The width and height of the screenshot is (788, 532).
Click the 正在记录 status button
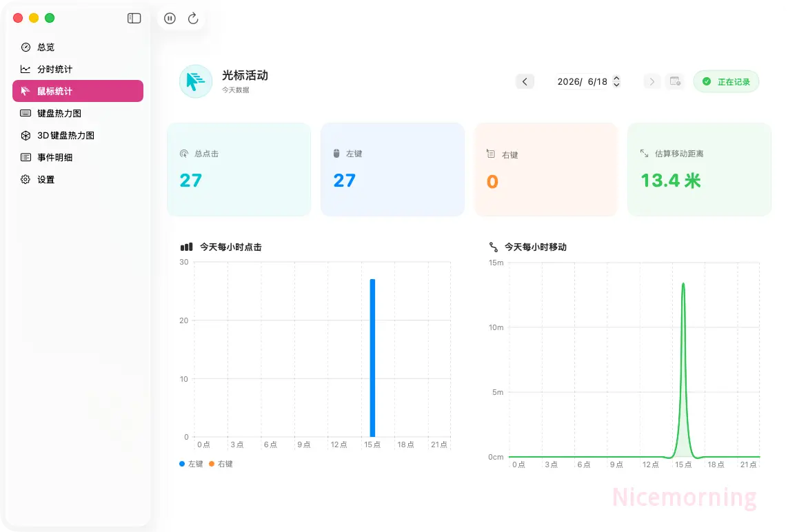(x=726, y=81)
